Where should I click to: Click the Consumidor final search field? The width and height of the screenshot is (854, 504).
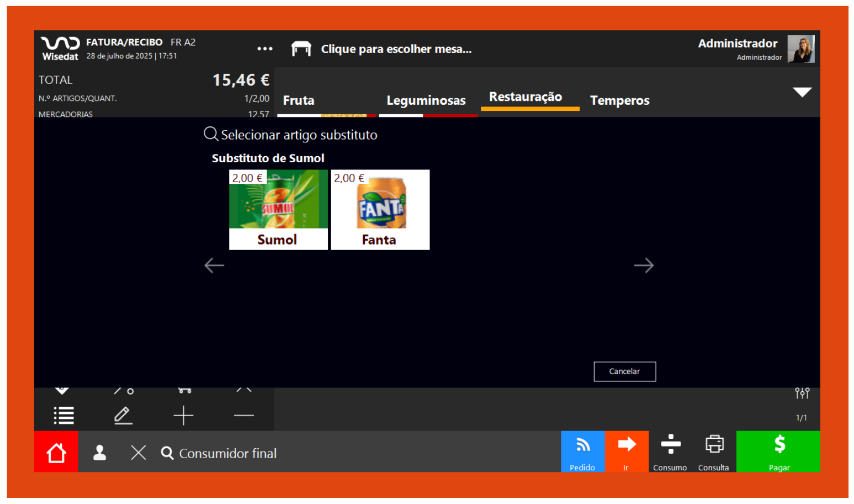pyautogui.click(x=227, y=453)
